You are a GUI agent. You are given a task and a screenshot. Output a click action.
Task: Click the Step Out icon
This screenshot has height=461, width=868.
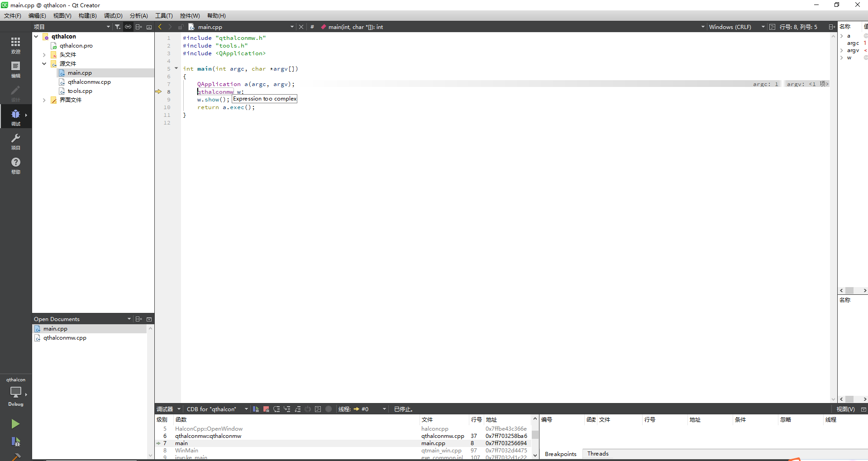(297, 409)
